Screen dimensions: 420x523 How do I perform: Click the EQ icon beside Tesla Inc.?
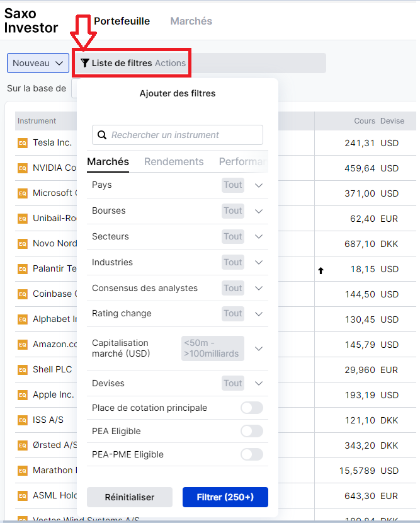pyautogui.click(x=23, y=143)
